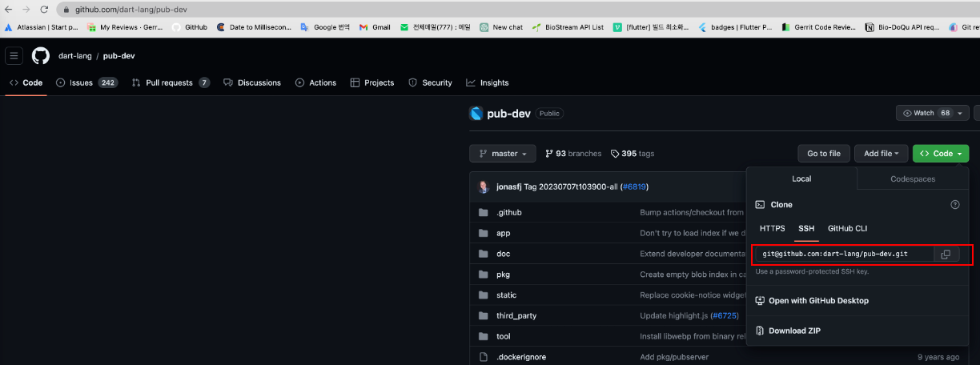Click the Atlassian bookmark in bookmarks bar
Image resolution: width=980 pixels, height=365 pixels.
pyautogui.click(x=42, y=26)
